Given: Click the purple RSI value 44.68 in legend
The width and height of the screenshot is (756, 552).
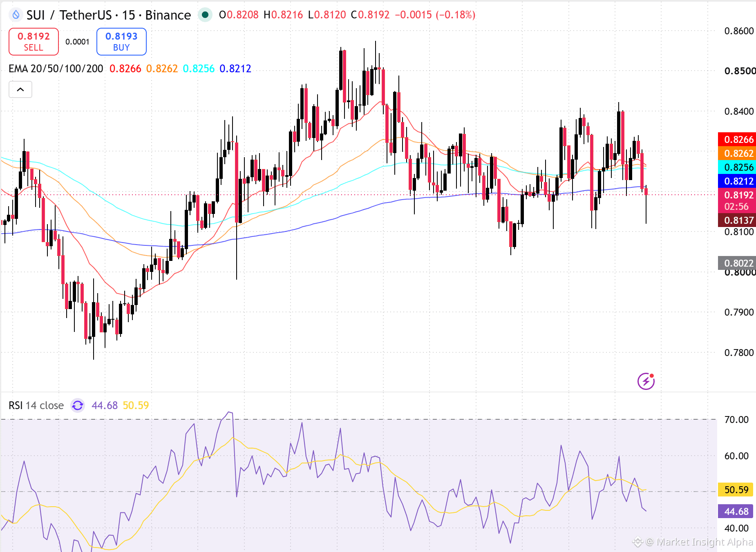Looking at the screenshot, I should [x=105, y=405].
